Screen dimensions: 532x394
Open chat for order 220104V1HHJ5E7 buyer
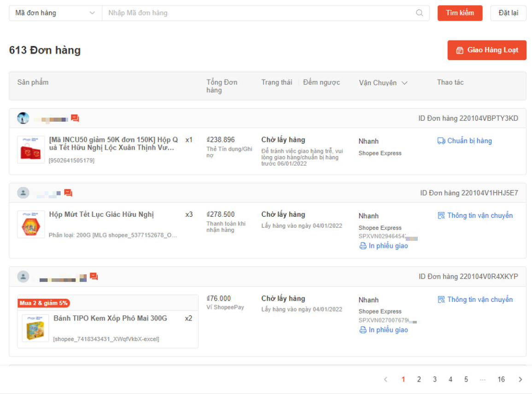pyautogui.click(x=68, y=193)
